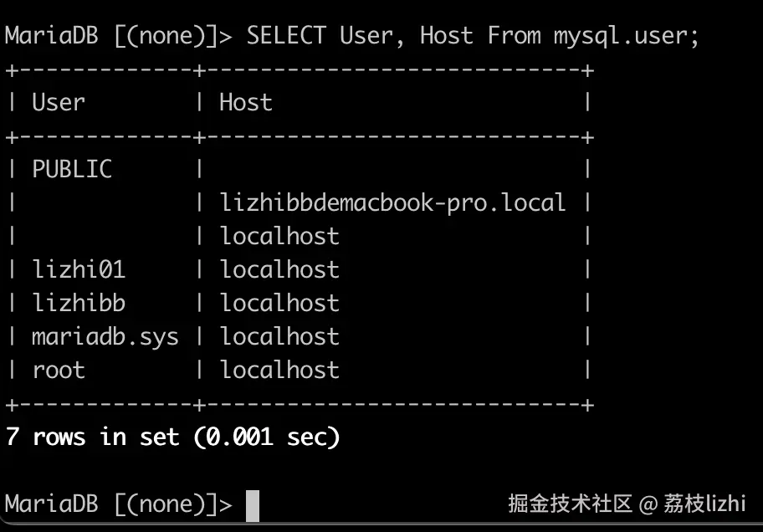
Task: Click the User column header
Action: [x=59, y=103]
